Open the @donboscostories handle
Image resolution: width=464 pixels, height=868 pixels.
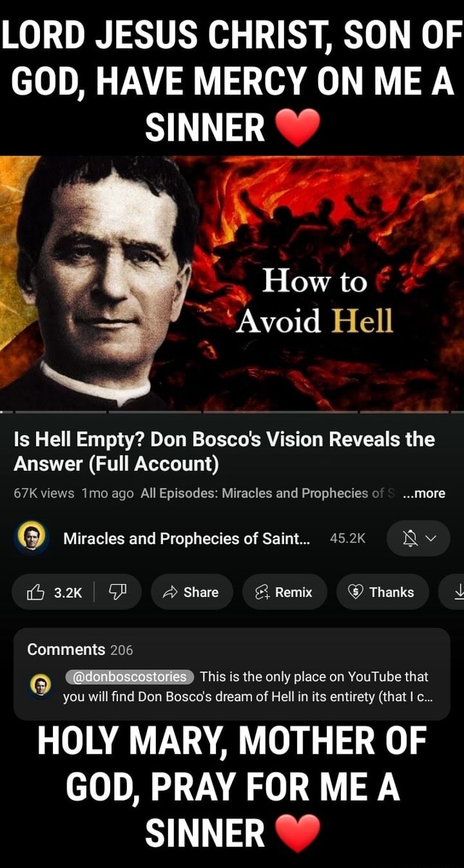click(x=130, y=677)
